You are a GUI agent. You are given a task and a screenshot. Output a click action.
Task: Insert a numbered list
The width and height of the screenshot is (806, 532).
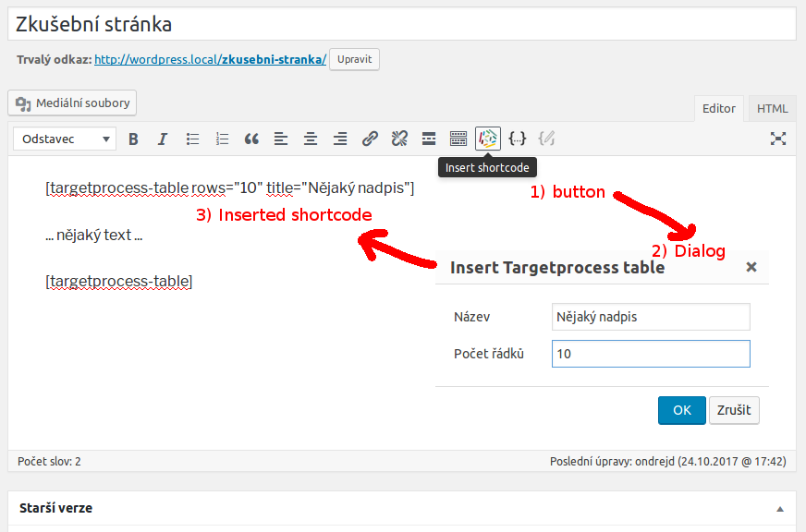pyautogui.click(x=222, y=139)
